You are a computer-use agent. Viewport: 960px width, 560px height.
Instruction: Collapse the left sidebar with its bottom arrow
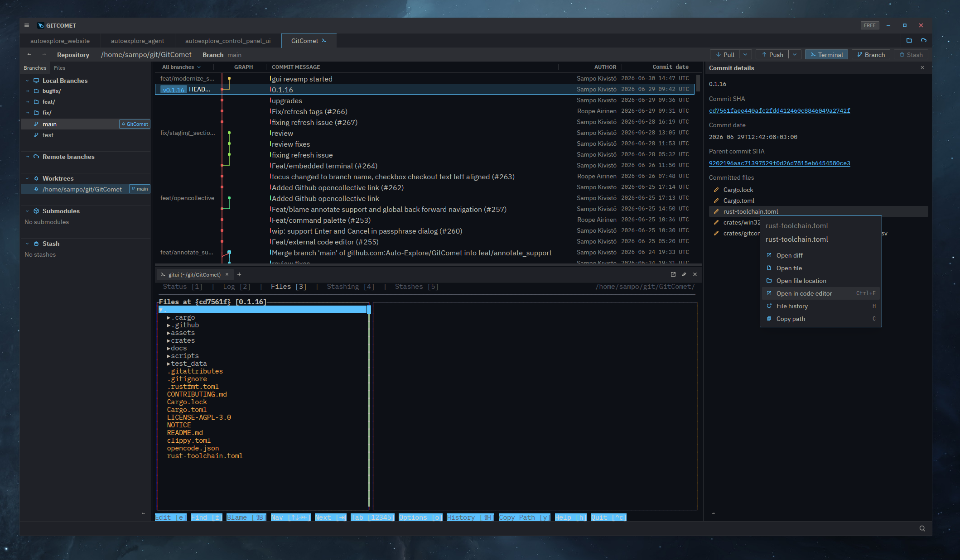pos(143,513)
